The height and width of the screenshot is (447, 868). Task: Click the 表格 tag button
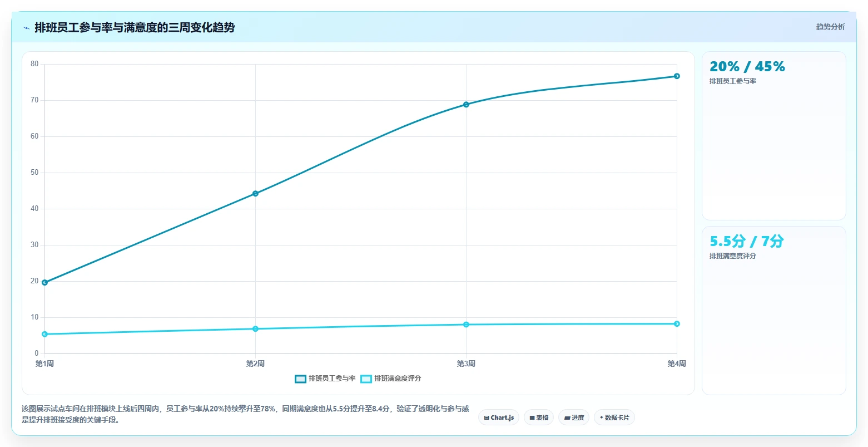539,417
